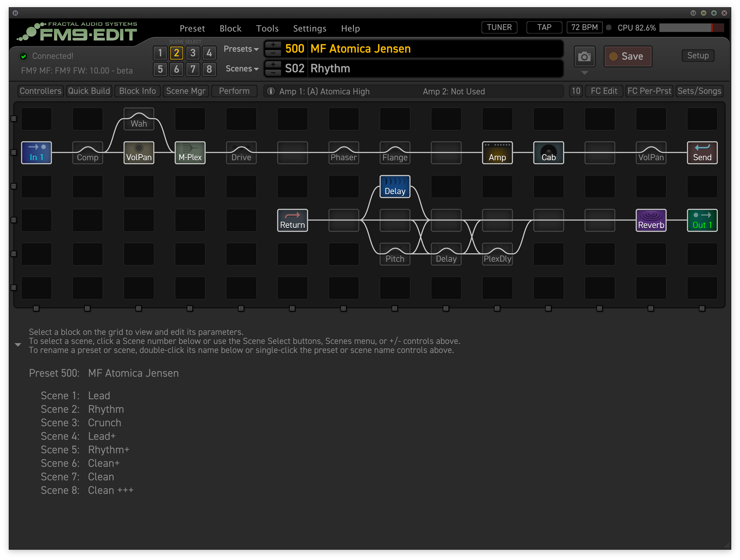Open the TUNER

499,27
